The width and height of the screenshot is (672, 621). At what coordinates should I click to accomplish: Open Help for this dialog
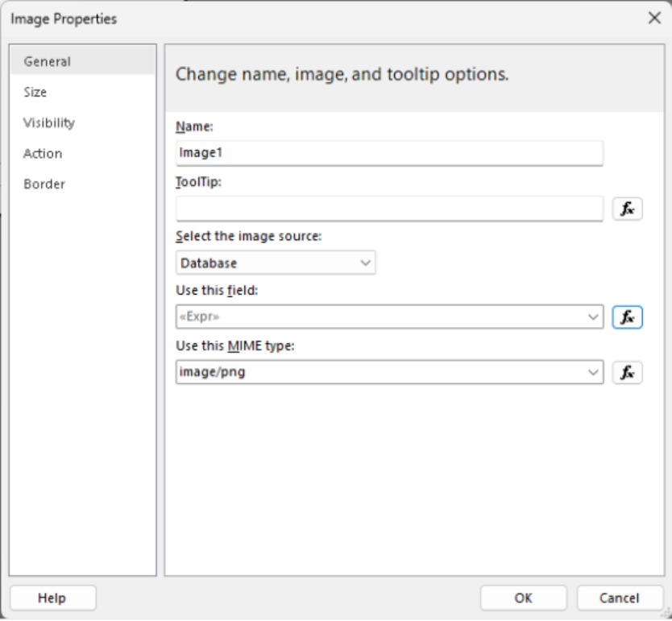point(52,598)
